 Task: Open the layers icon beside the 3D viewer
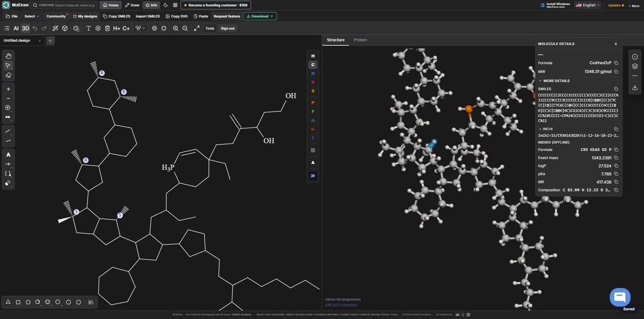point(635,66)
